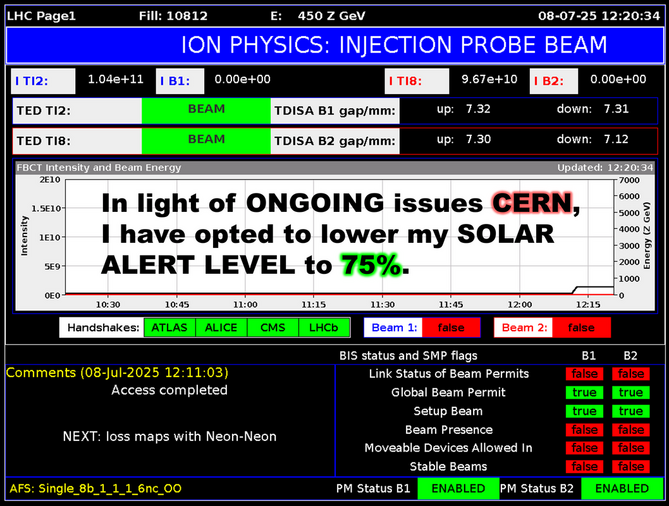Click the Beam 2: label

click(x=524, y=328)
